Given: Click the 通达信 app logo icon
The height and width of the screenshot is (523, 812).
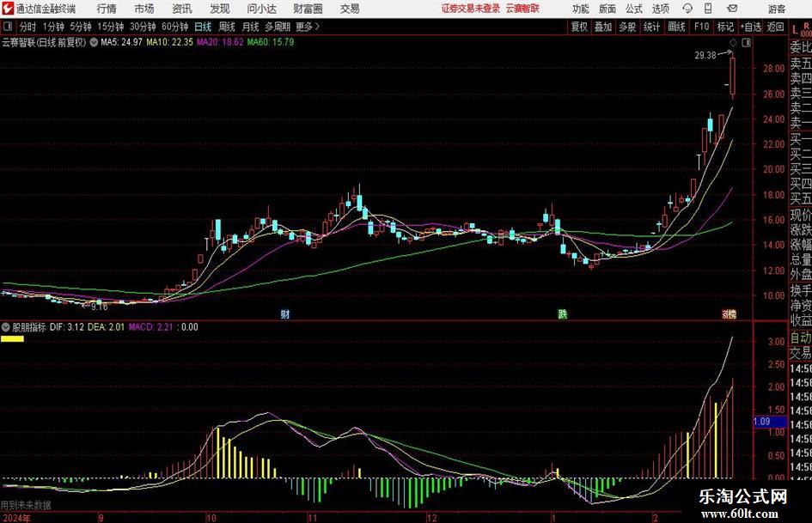Looking at the screenshot, I should 9,9.
